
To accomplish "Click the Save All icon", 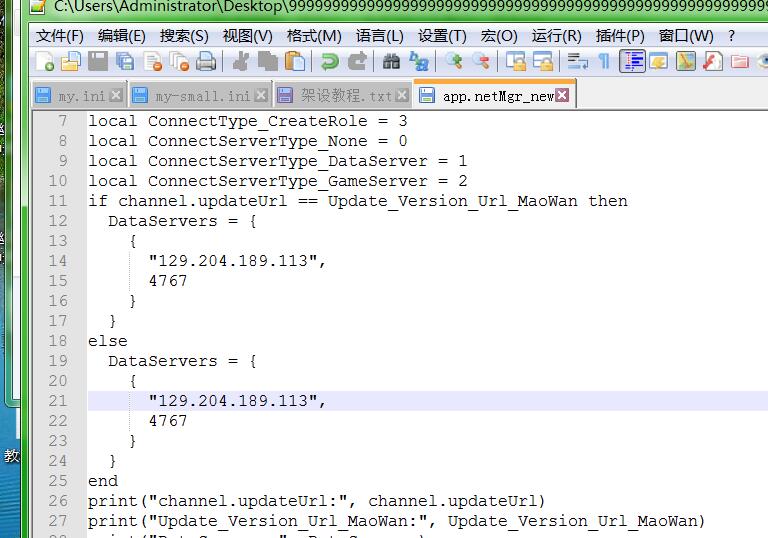I will click(125, 62).
